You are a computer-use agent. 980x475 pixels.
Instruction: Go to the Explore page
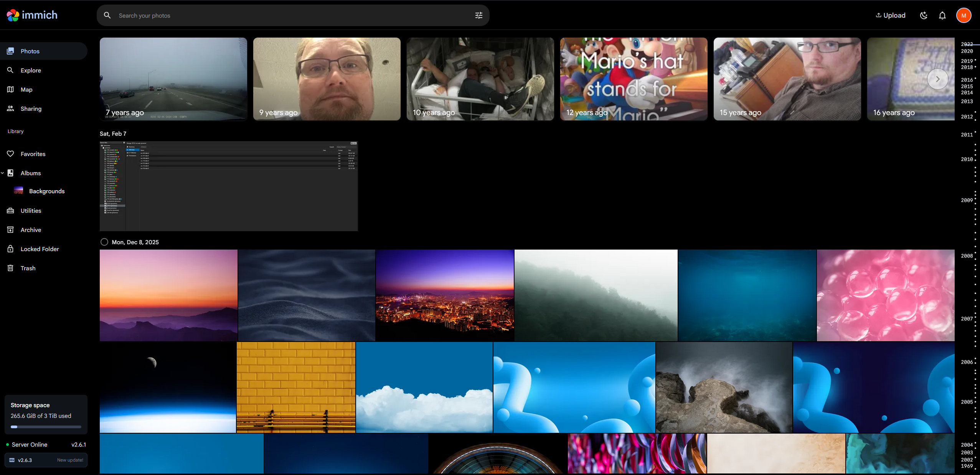tap(31, 70)
